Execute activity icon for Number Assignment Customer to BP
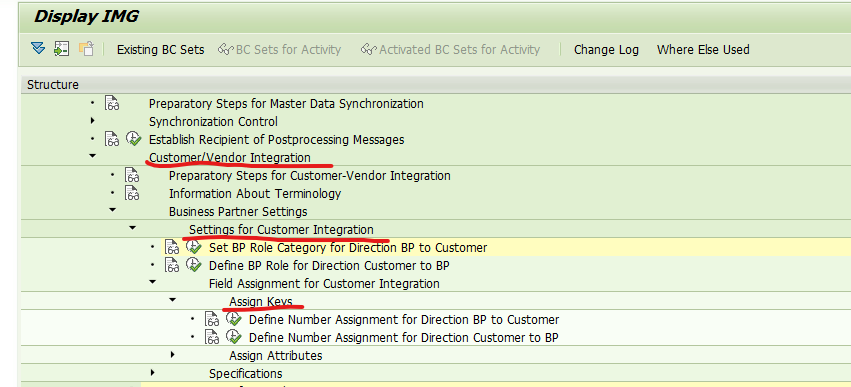 tap(234, 337)
